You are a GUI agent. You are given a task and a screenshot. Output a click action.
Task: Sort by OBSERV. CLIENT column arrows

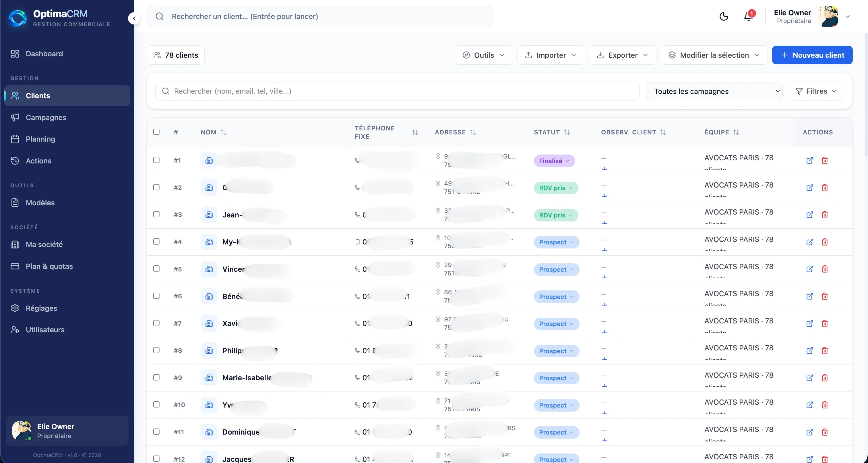point(663,132)
